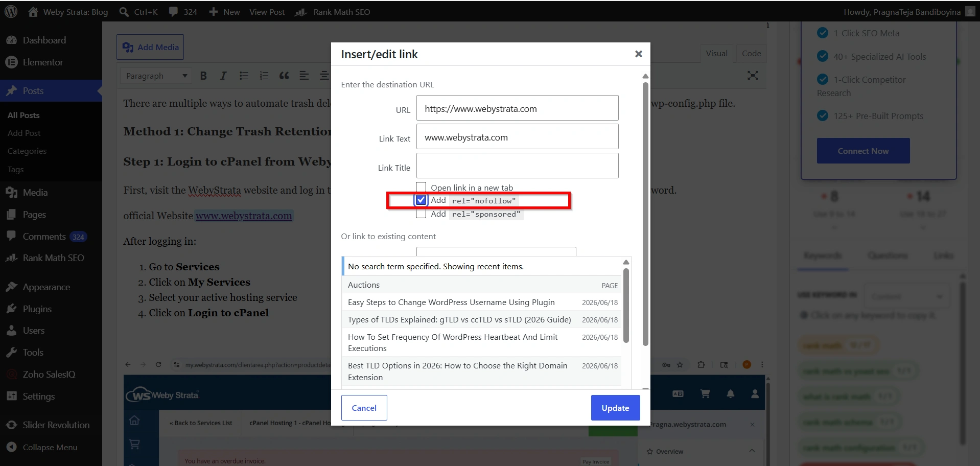Toggle bold formatting in editor toolbar
The width and height of the screenshot is (980, 466).
tap(203, 76)
